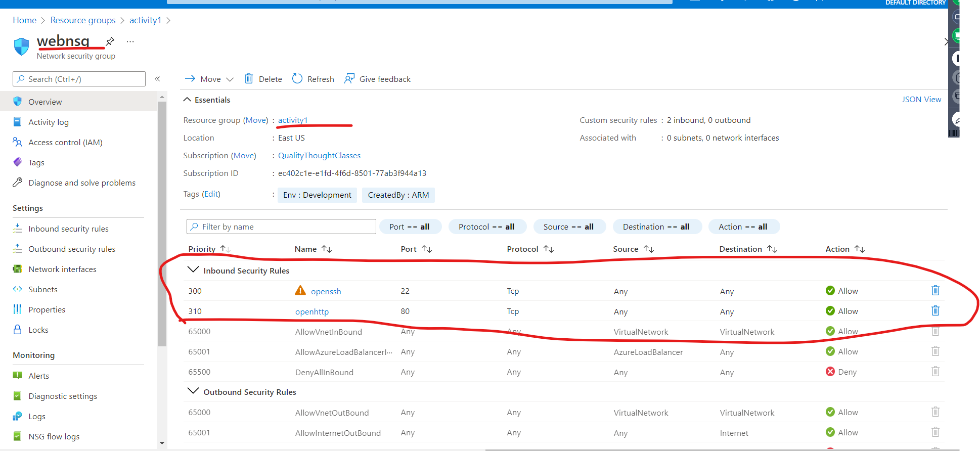This screenshot has height=451, width=980.
Task: Open the openssh rule
Action: (x=326, y=291)
